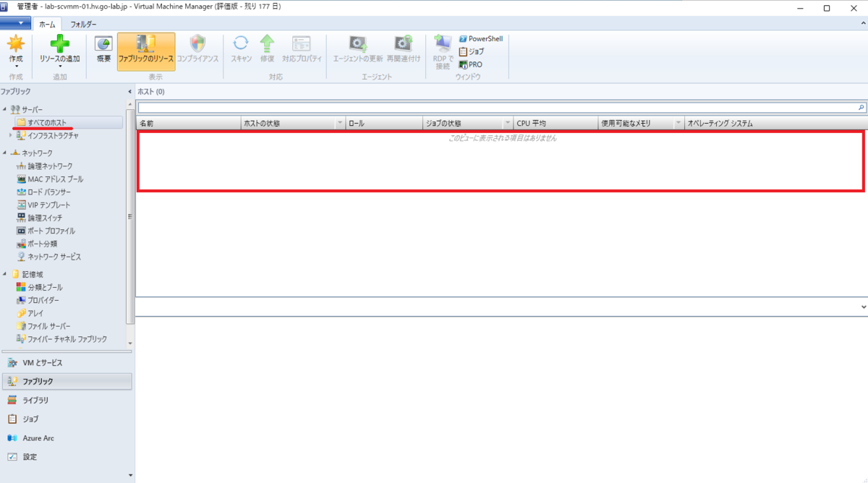The height and width of the screenshot is (483, 868).
Task: Open ジョブ workspace
Action: pyautogui.click(x=67, y=419)
